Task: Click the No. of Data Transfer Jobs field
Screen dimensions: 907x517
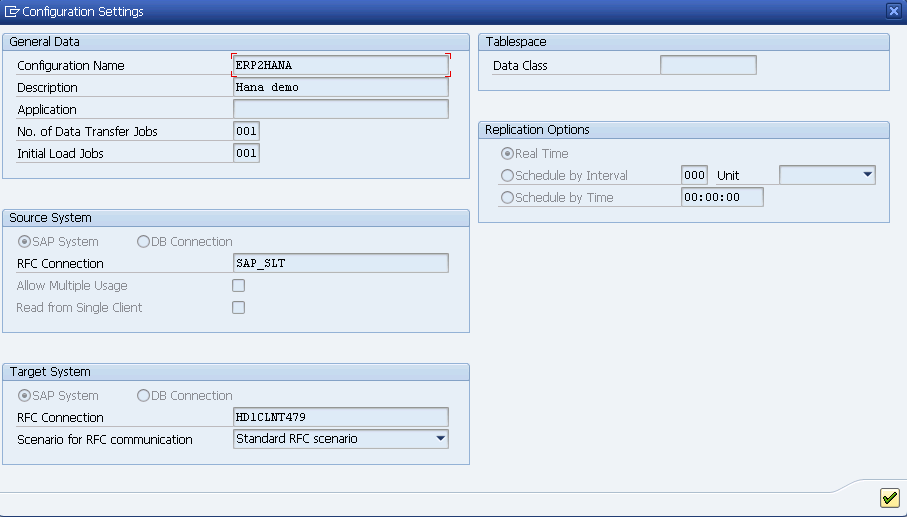Action: point(246,132)
